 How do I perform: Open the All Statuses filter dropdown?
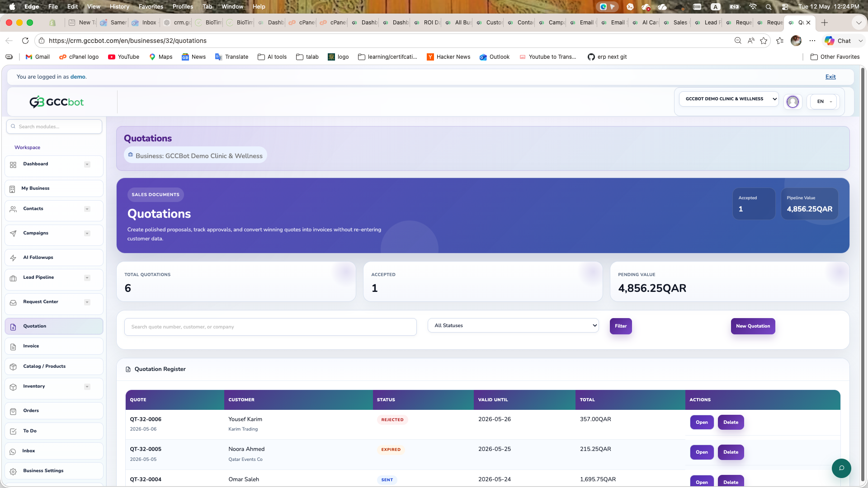513,325
